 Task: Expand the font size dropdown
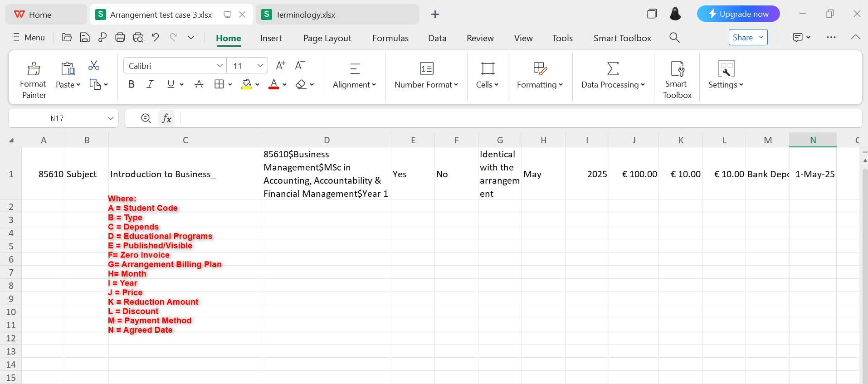coord(260,66)
